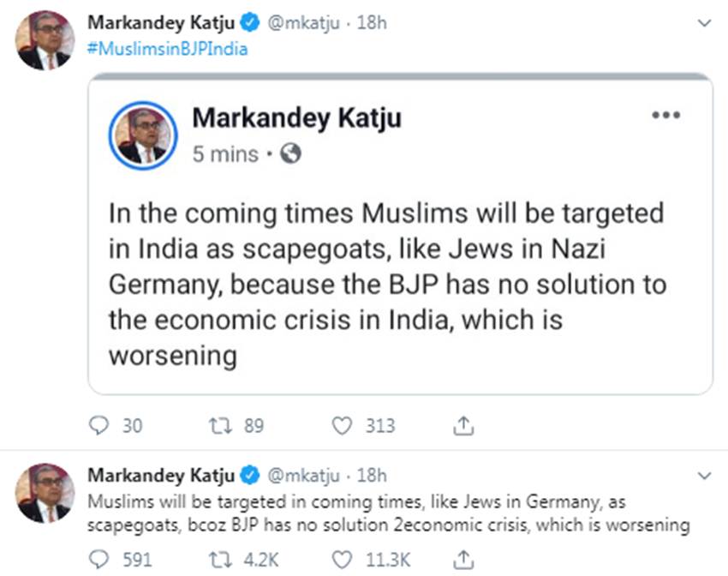This screenshot has height=576, width=728.
Task: Open the second tweet's dropdown chevron menu
Action: [705, 475]
